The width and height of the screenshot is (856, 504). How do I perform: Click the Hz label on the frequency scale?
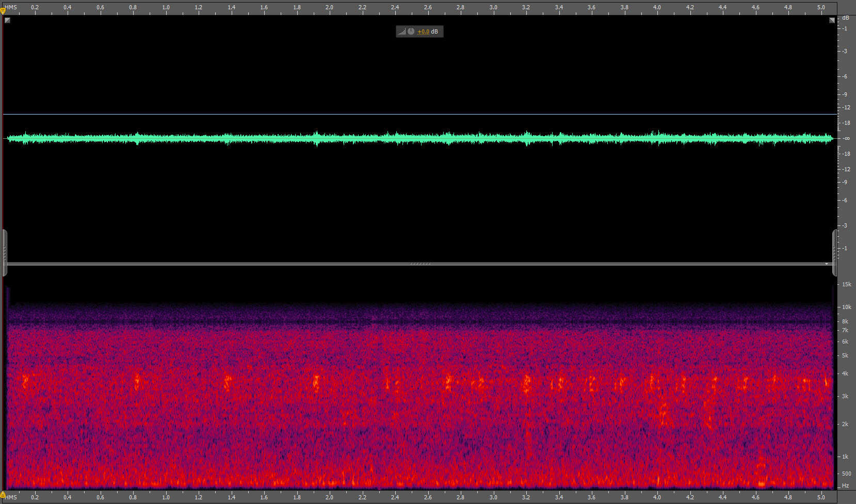pyautogui.click(x=846, y=485)
